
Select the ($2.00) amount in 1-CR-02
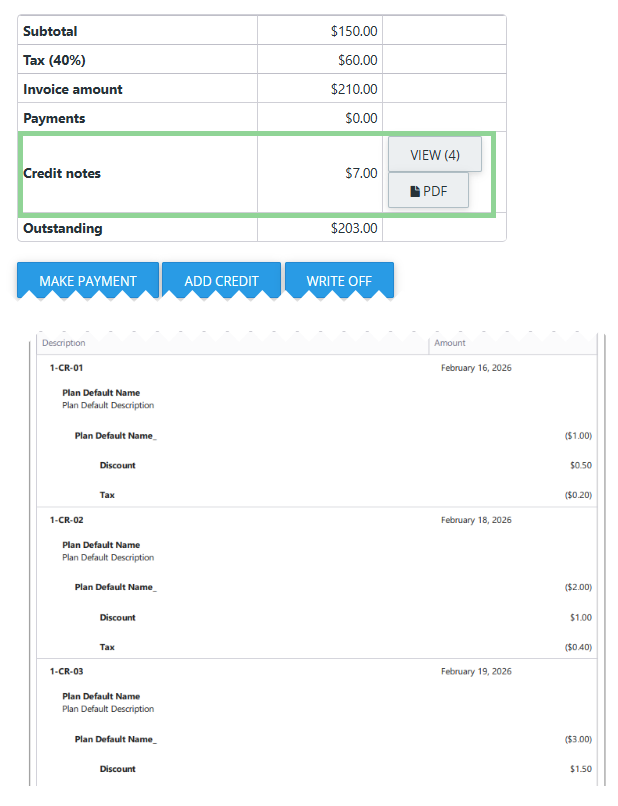click(578, 587)
